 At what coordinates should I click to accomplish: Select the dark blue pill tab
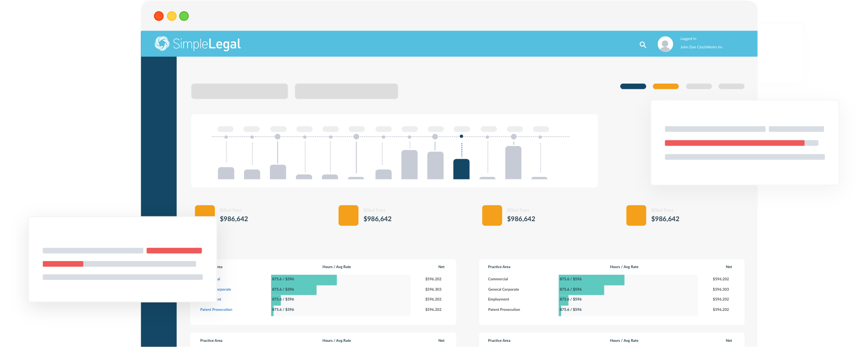click(x=633, y=86)
